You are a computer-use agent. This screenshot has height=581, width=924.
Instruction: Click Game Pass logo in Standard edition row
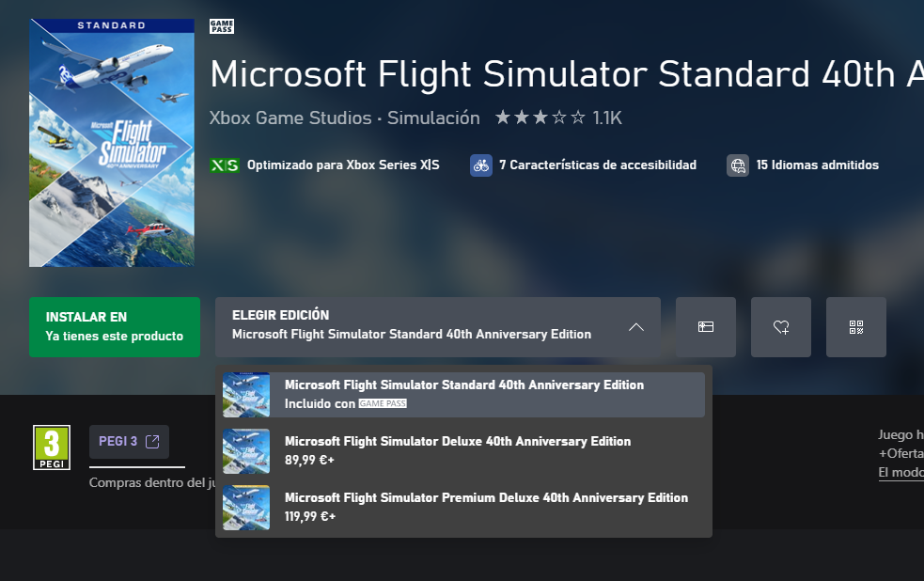(383, 403)
